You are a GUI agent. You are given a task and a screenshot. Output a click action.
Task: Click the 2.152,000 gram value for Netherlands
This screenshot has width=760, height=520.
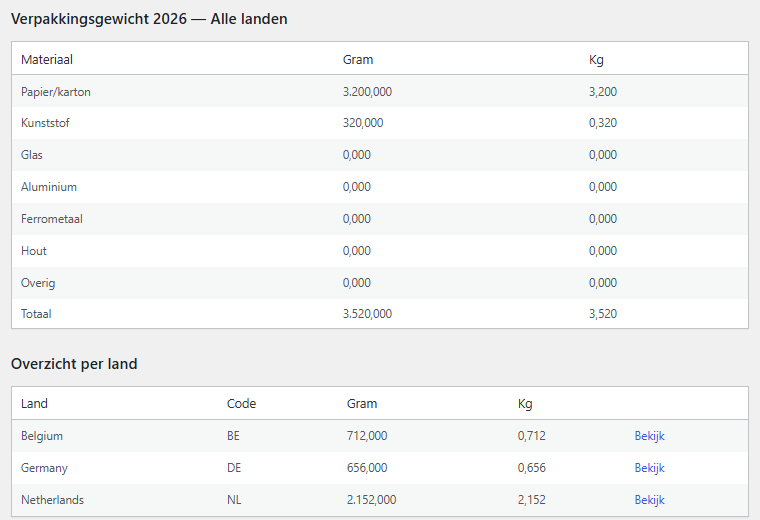pos(371,500)
